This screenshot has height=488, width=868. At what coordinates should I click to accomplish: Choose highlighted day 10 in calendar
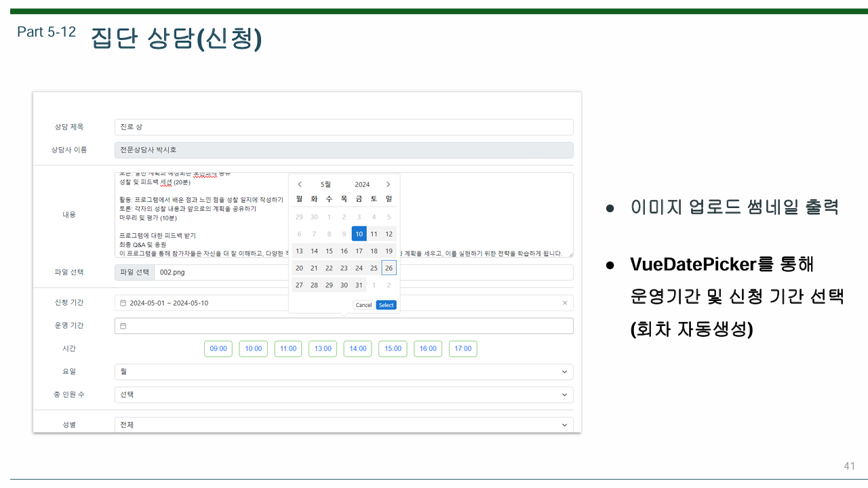(359, 234)
